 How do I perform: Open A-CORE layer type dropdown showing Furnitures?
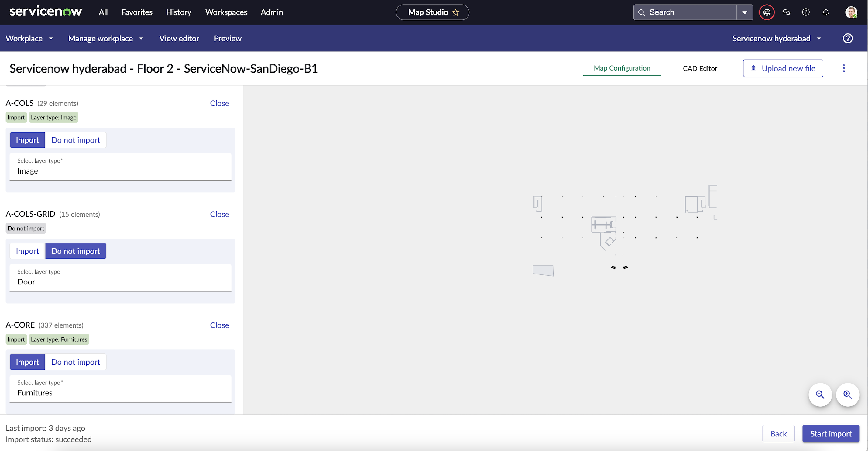(x=120, y=389)
